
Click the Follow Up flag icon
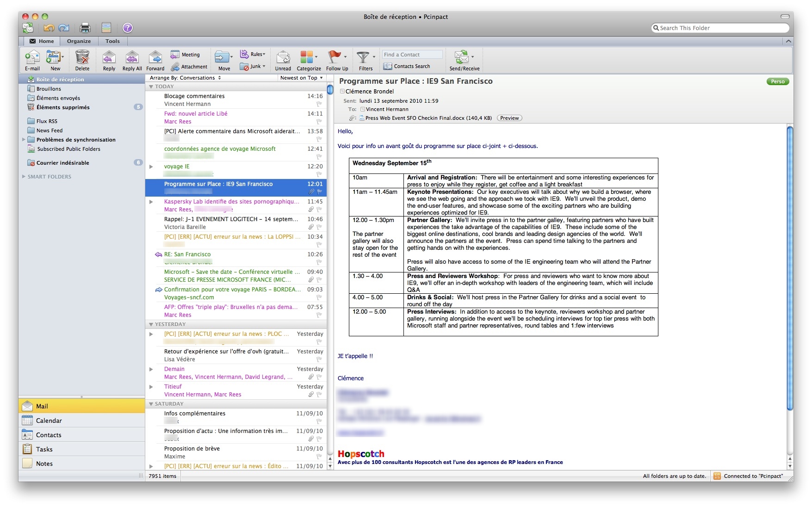tap(334, 57)
